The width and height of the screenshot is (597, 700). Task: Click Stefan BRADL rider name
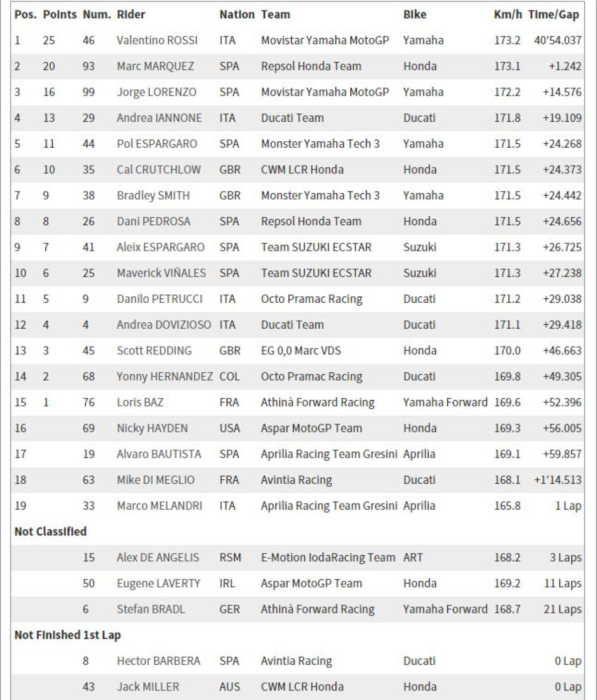pyautogui.click(x=151, y=610)
